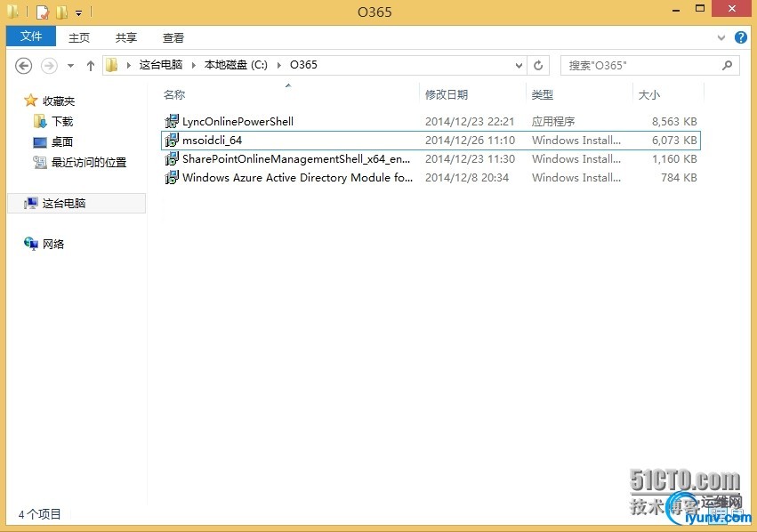Screen dimensions: 757x532
Task: Click the date 2014/12/23 11:30
Action: coord(471,159)
